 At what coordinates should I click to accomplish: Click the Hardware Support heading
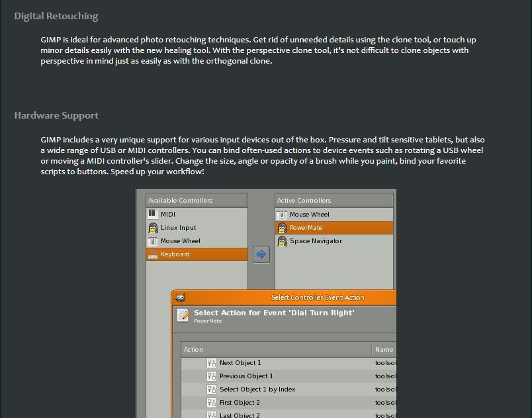[56, 115]
